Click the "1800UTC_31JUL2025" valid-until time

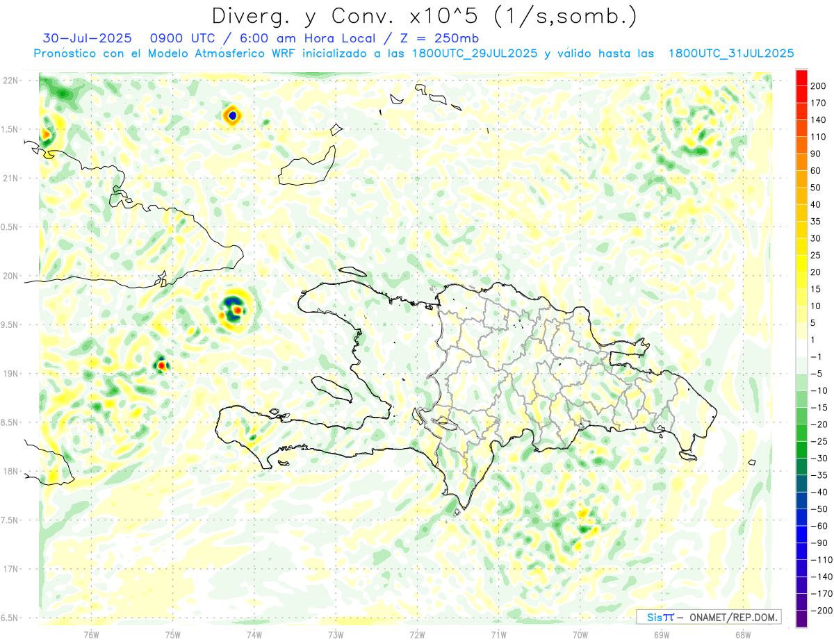tap(730, 53)
